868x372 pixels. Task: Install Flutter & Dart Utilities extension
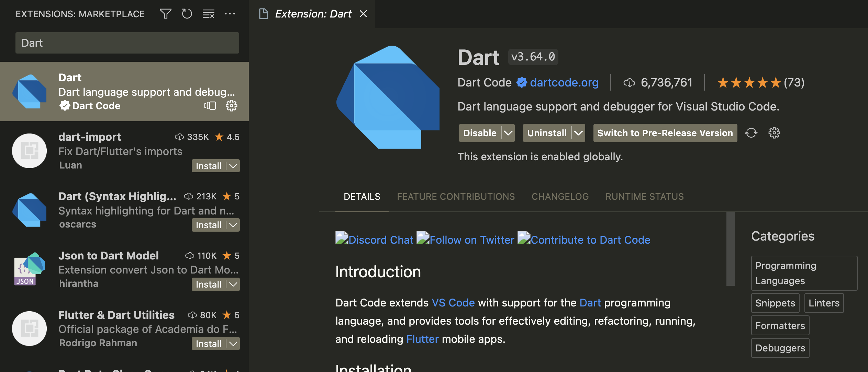tap(209, 344)
